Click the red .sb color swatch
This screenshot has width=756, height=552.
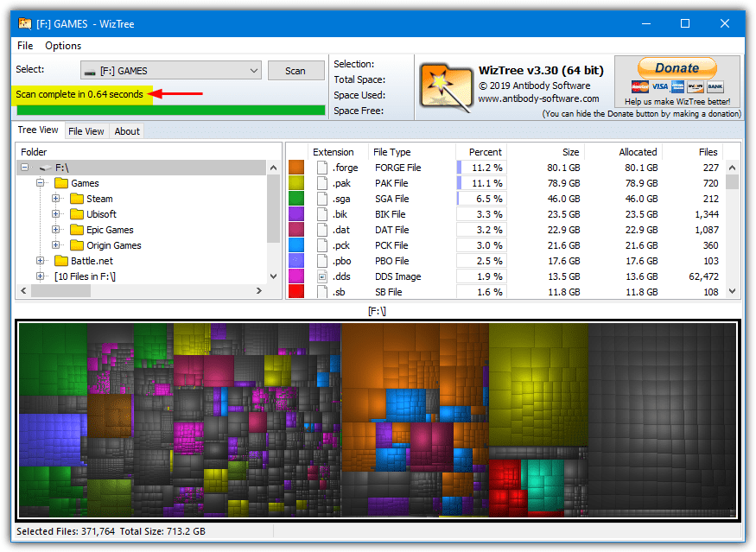296,292
